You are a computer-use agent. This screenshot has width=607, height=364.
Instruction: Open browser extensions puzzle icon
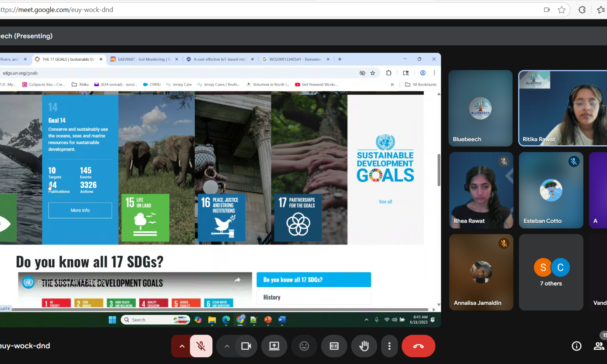pos(582,10)
